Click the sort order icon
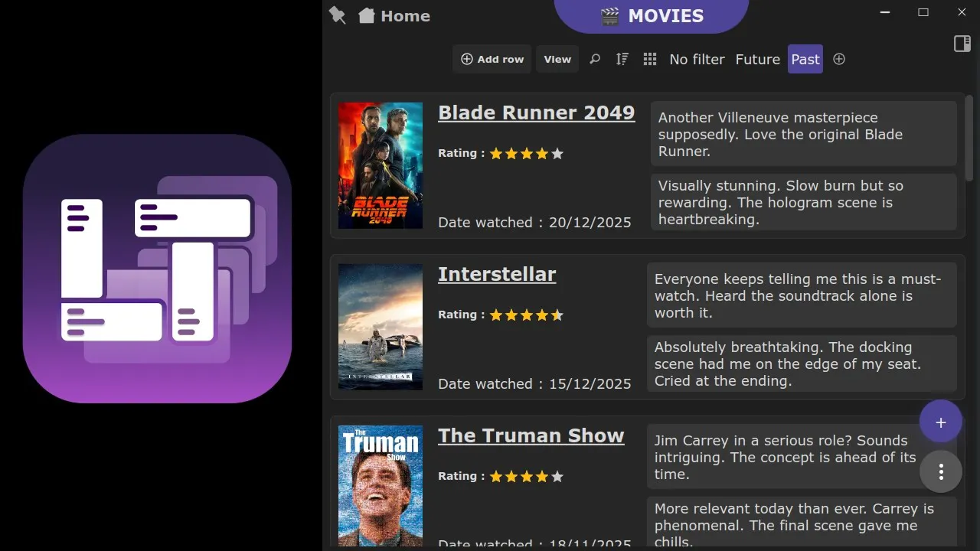Screen dimensions: 980x551 [x=622, y=59]
